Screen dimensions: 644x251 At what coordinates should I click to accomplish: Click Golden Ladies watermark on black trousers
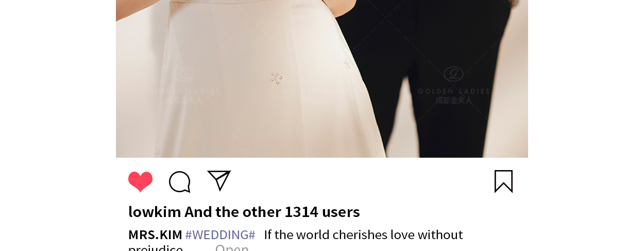[x=453, y=85]
